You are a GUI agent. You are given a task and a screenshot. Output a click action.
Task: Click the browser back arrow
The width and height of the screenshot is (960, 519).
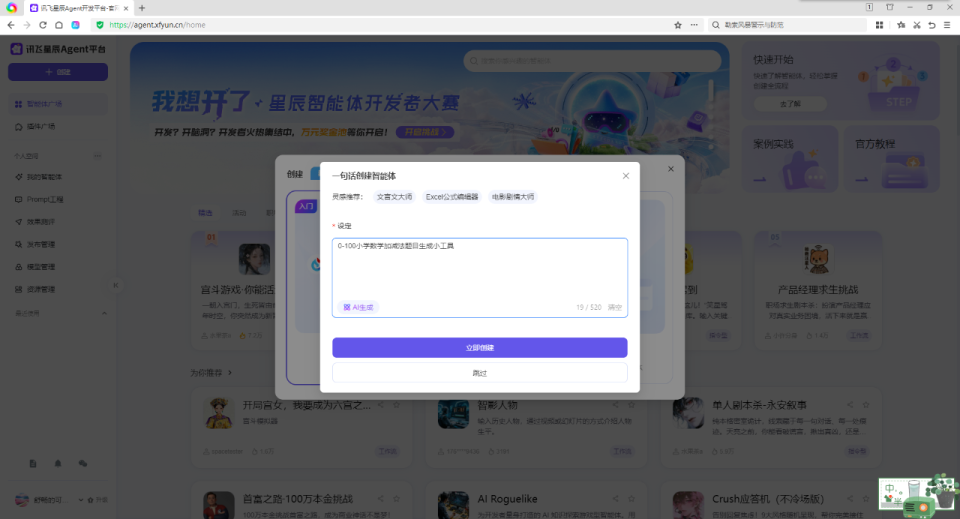10,25
